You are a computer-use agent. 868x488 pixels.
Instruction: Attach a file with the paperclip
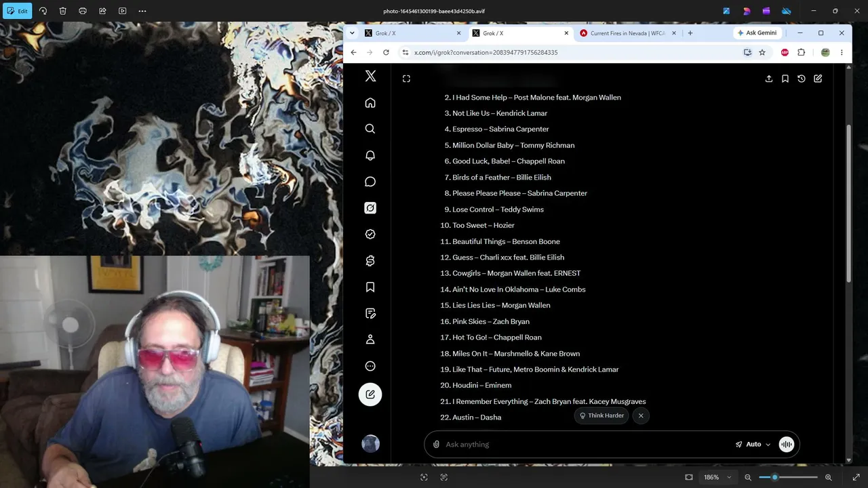(x=436, y=445)
